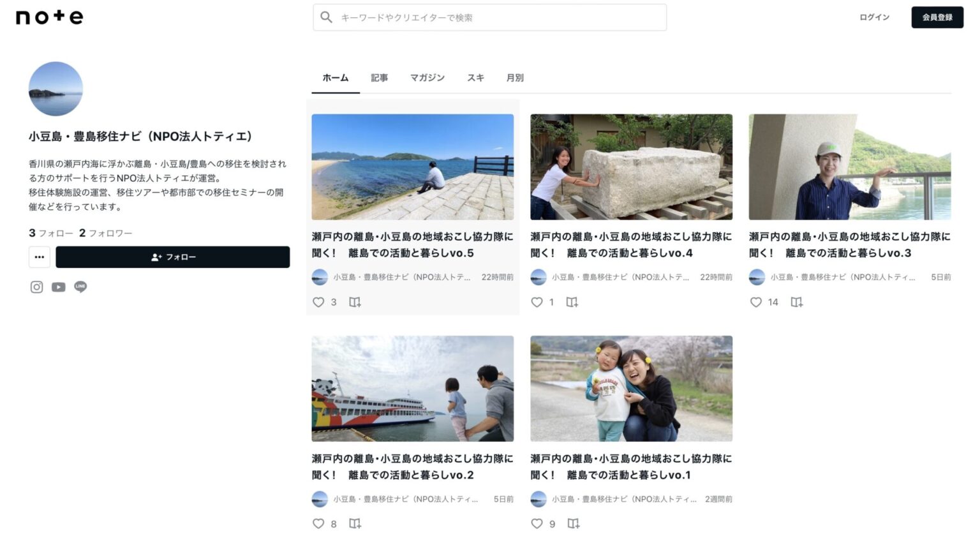Click the search magnifier icon
Screen dimensions: 980x554
pos(327,17)
